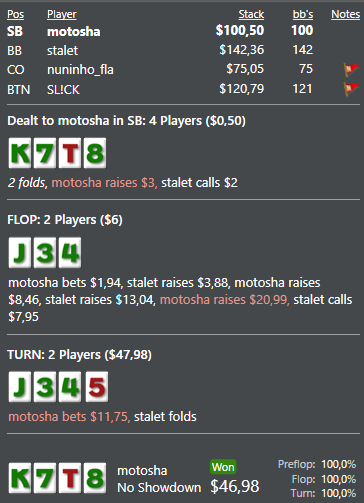The height and width of the screenshot is (503, 364).
Task: Click the K hole card in dealt hand
Action: (x=20, y=153)
